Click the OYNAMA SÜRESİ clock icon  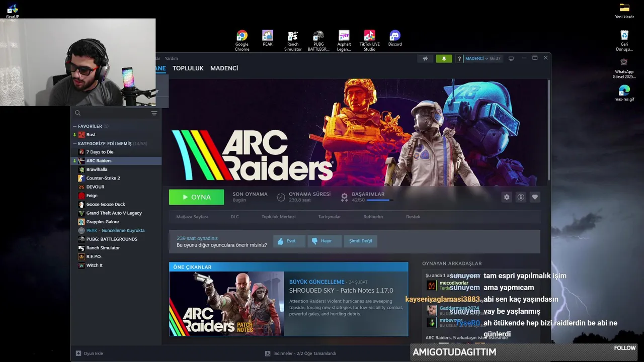(x=281, y=197)
